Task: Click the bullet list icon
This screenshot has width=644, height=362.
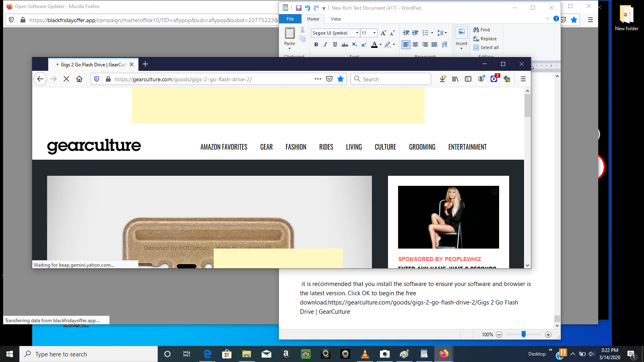Action: [425, 33]
